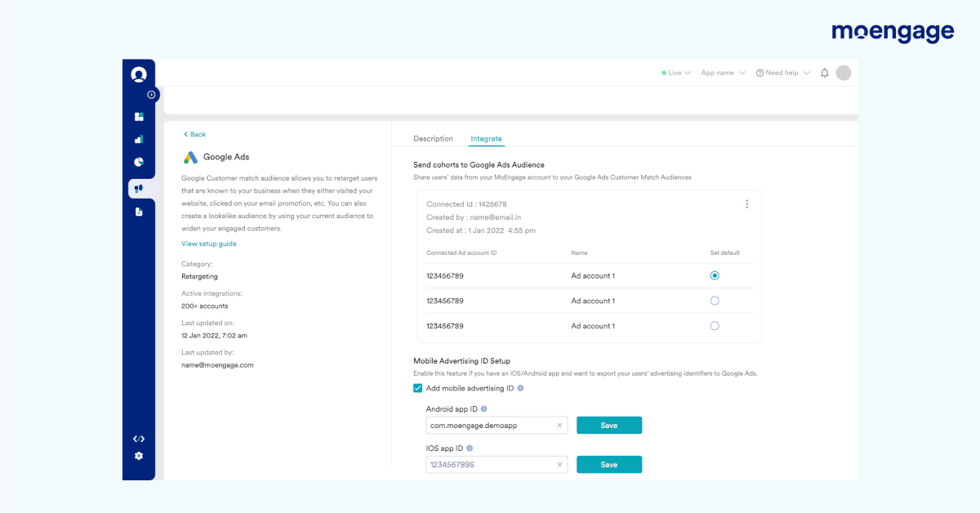This screenshot has width=980, height=513.
Task: Switch to the Description tab
Action: (x=433, y=138)
